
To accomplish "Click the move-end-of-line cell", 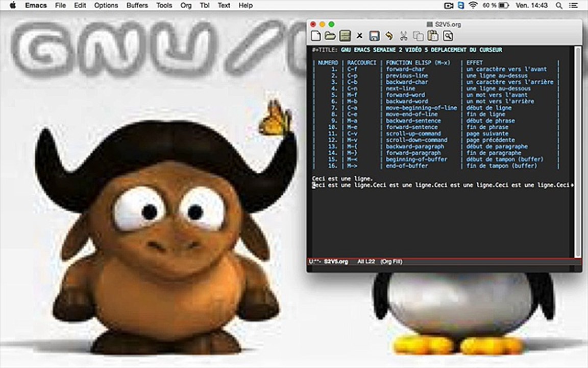I will tap(412, 114).
